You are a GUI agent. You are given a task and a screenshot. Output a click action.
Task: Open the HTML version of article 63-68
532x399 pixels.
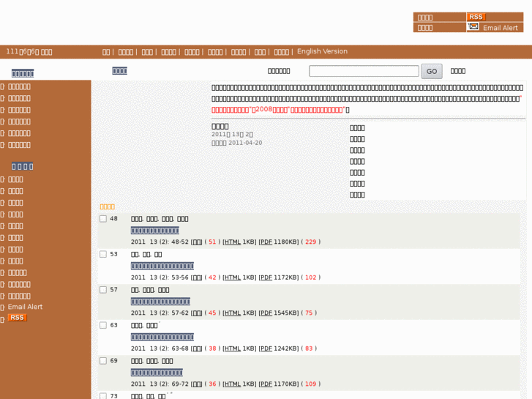[x=232, y=348]
